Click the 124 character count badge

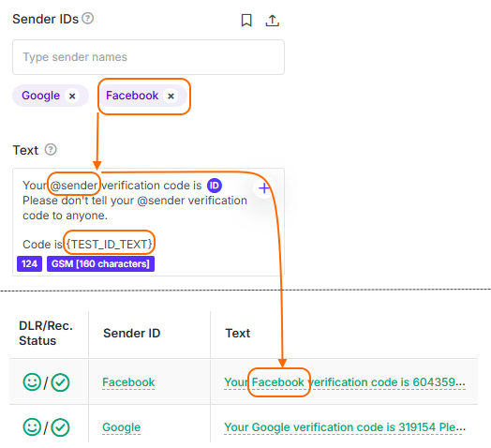click(29, 263)
